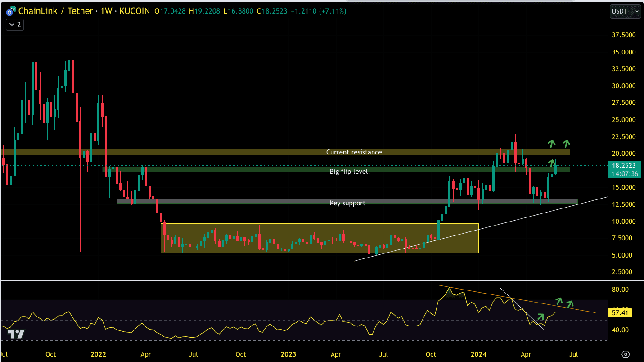Click the TradingView logo watermark link
Screen dimensions: 644x362
[x=16, y=334]
